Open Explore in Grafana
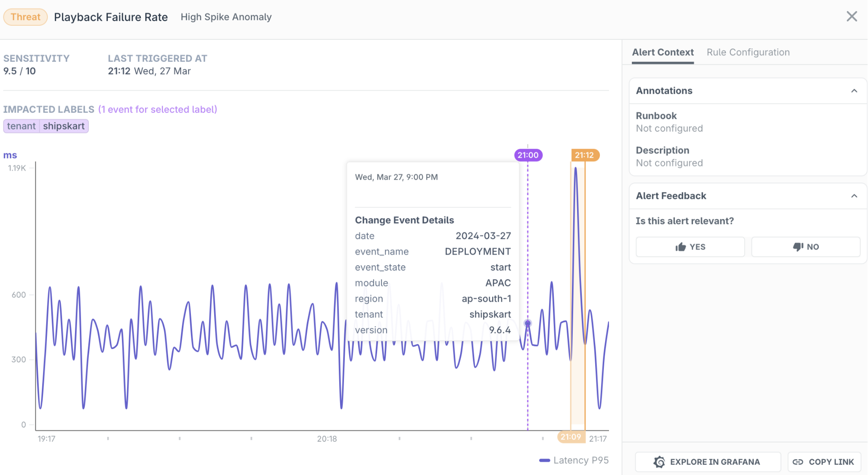Viewport: 868px width, 475px height. [707, 462]
